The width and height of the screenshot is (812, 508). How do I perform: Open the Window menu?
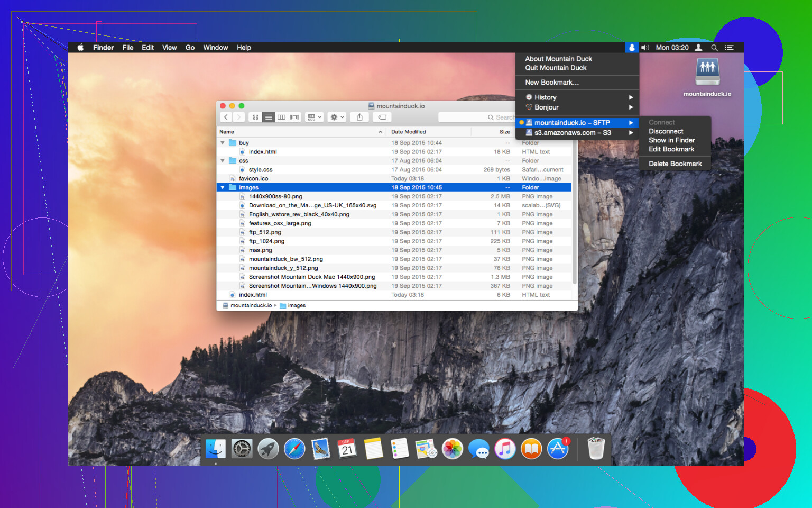coord(216,48)
